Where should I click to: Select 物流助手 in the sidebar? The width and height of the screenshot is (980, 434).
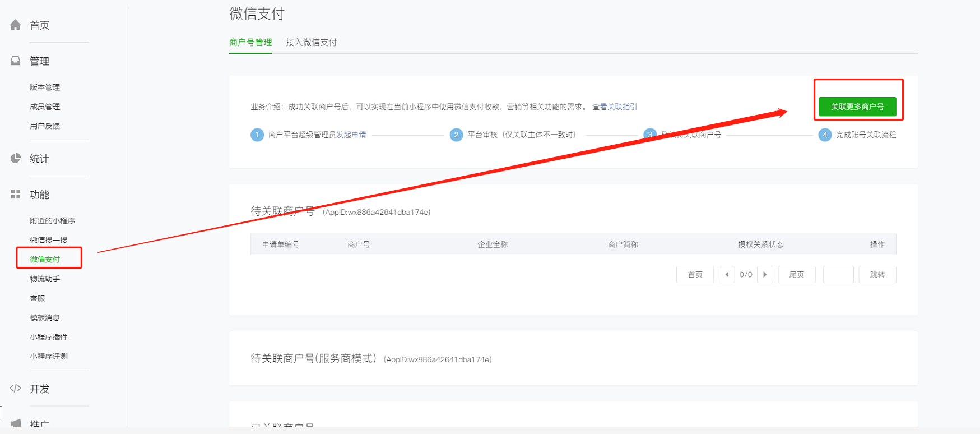[x=45, y=279]
